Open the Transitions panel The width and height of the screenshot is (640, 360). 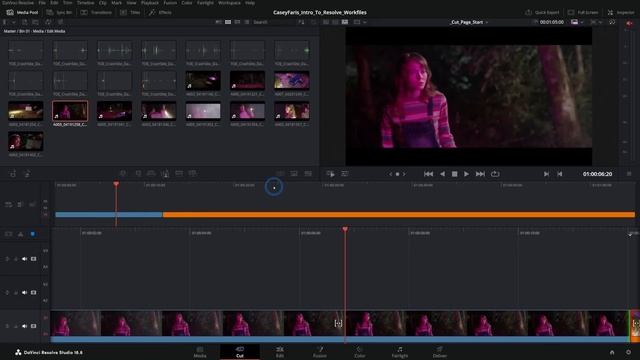96,13
